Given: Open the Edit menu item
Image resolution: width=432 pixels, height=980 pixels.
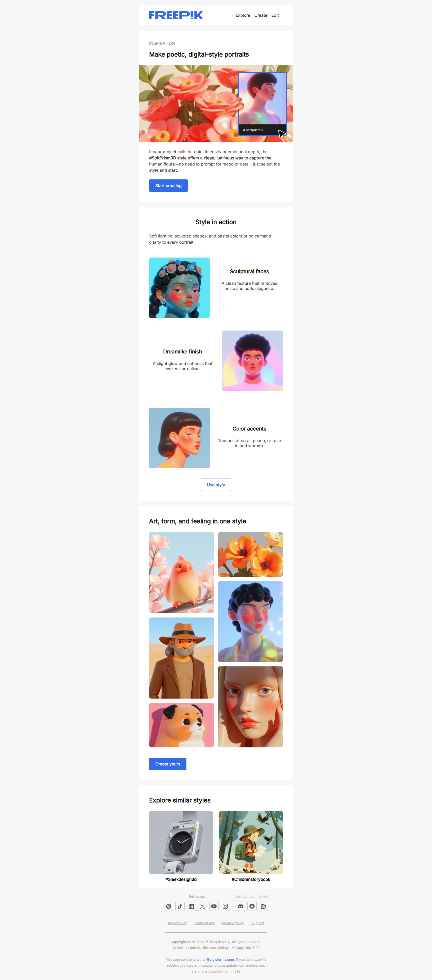Looking at the screenshot, I should (x=275, y=15).
